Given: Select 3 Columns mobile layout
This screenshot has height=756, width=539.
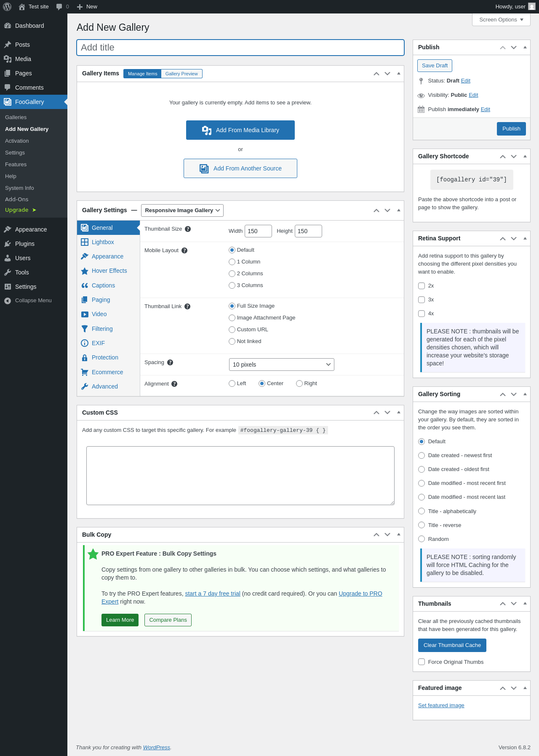Looking at the screenshot, I should click(232, 285).
